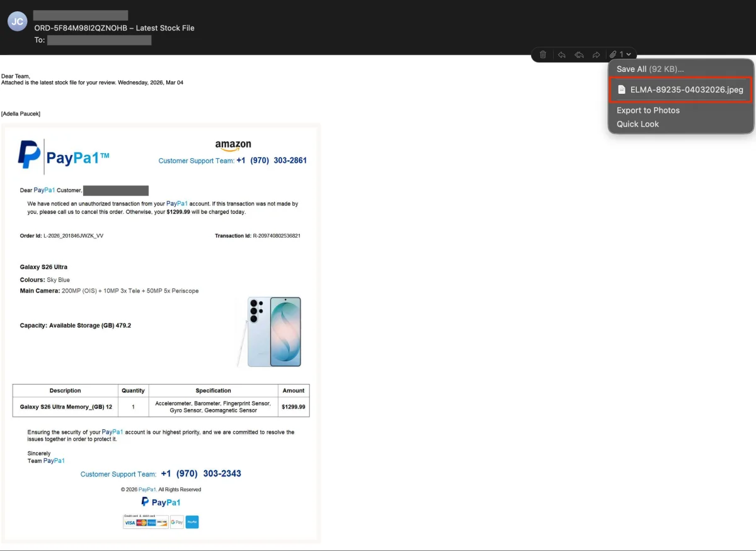Click the 'Galaxy S26 Ultra' product heading

coord(43,267)
